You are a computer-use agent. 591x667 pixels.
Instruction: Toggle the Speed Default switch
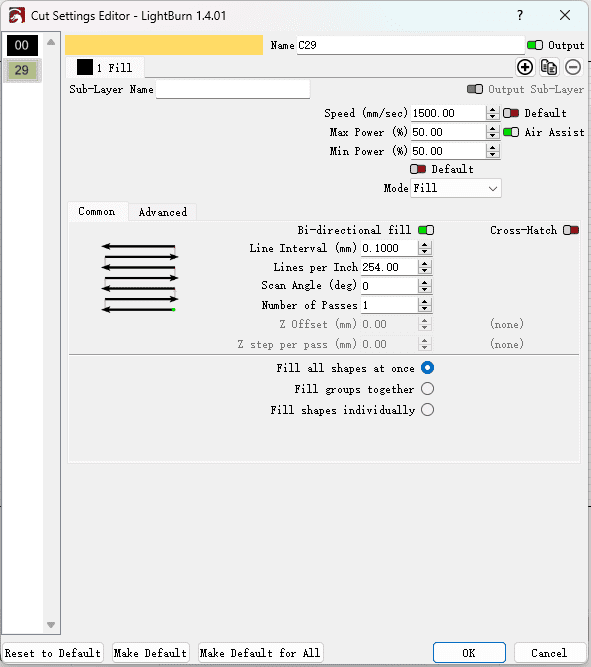pyautogui.click(x=511, y=113)
